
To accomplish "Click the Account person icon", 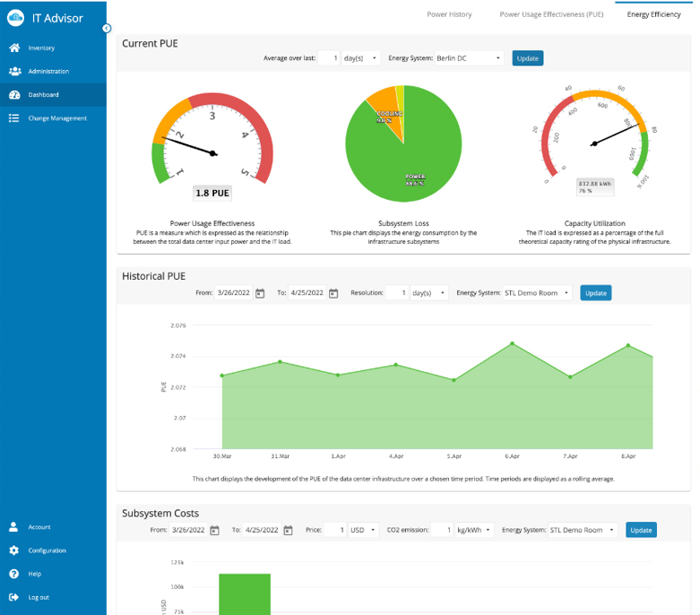I will click(13, 527).
